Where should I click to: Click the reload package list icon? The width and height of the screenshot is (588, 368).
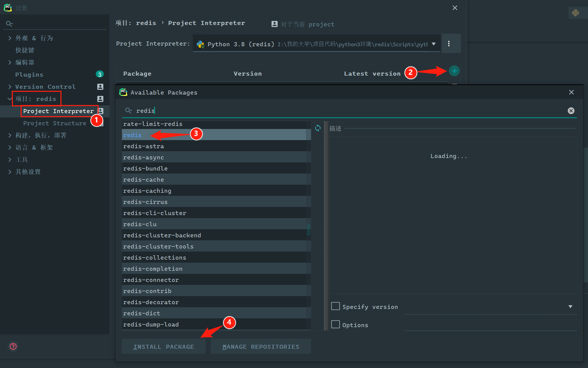pyautogui.click(x=318, y=128)
